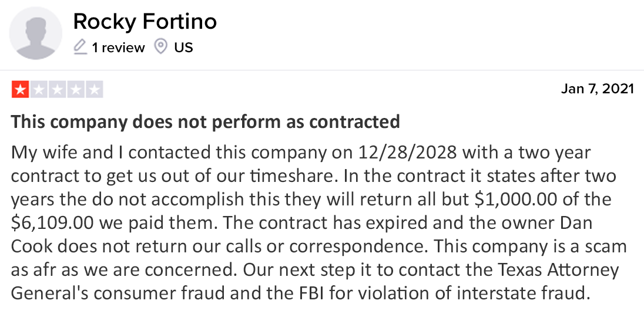Click the $1,000.00 amount in review text
644x314 pixels.
516,200
